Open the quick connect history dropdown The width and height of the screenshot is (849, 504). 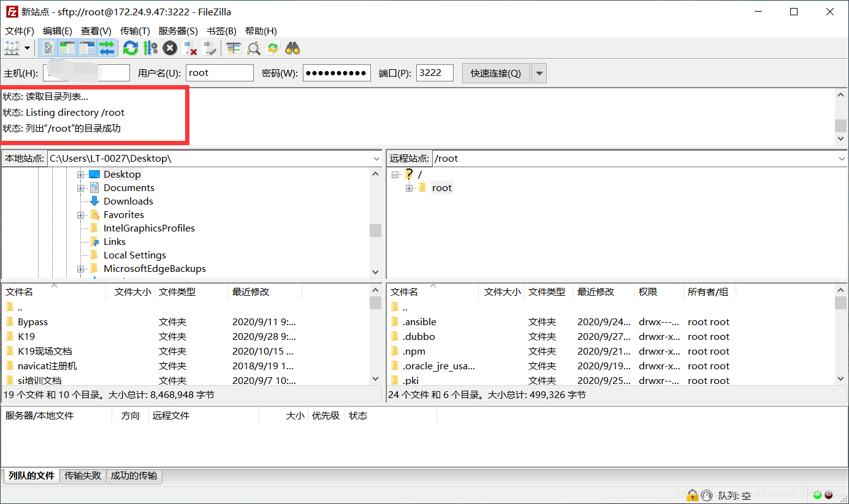pyautogui.click(x=539, y=73)
